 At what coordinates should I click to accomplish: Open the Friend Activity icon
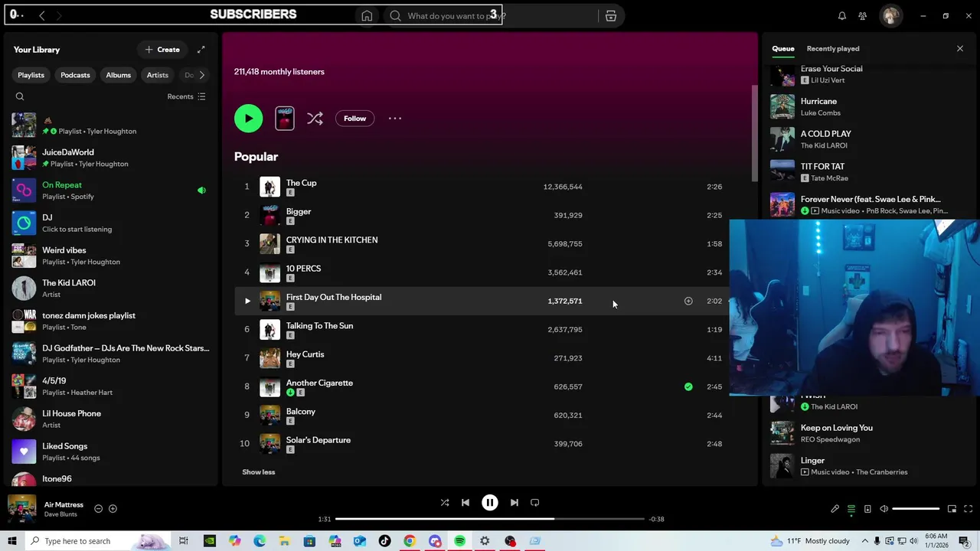click(863, 16)
